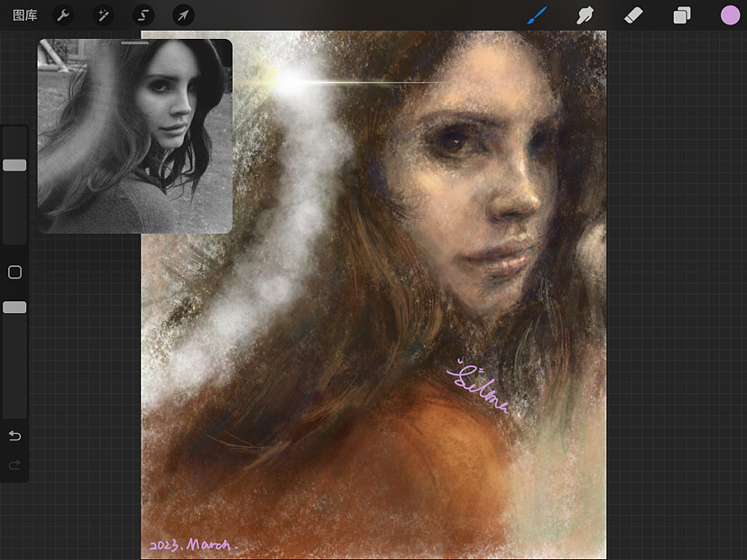Redo the last undone stroke
Screen dimensions: 747x560
14,464
